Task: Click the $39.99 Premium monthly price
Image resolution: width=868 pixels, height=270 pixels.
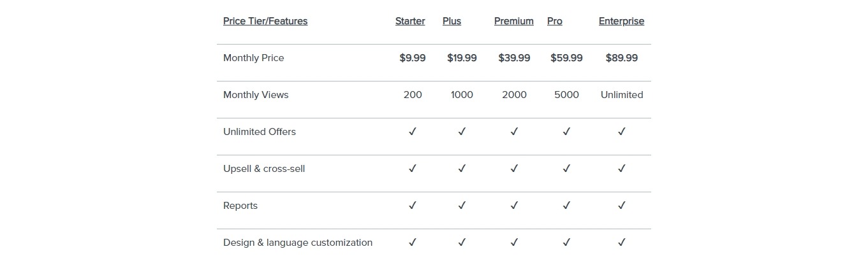Action: click(x=514, y=58)
